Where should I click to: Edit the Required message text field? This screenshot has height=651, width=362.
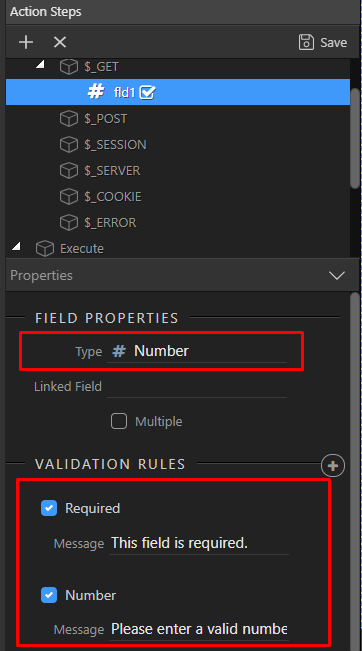click(x=199, y=543)
